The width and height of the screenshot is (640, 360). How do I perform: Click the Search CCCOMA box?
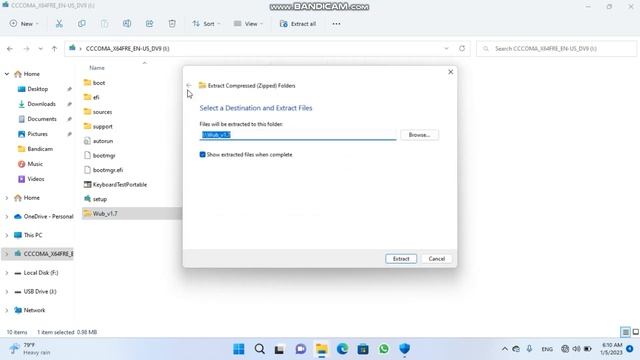[x=556, y=49]
